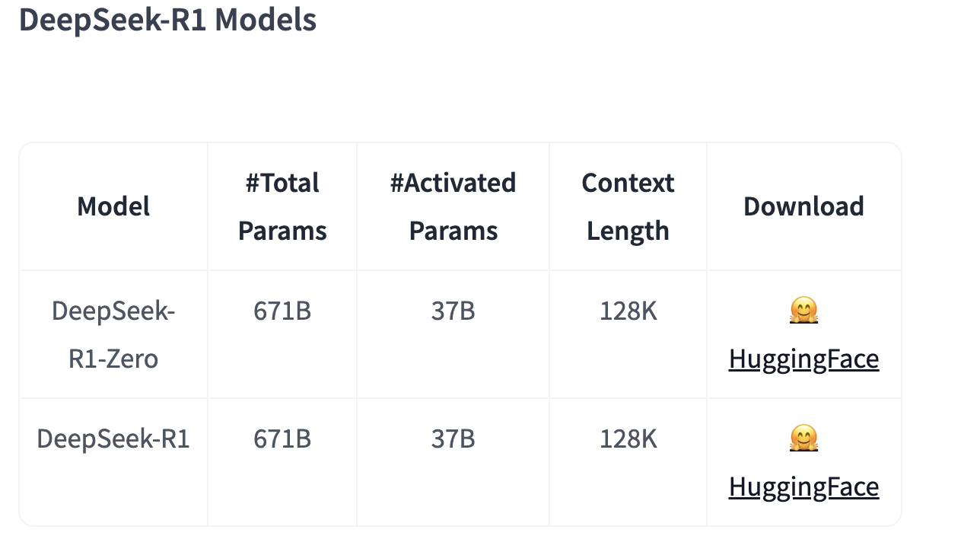Click the word #Activated in the header
The image size is (980, 536).
453,183
